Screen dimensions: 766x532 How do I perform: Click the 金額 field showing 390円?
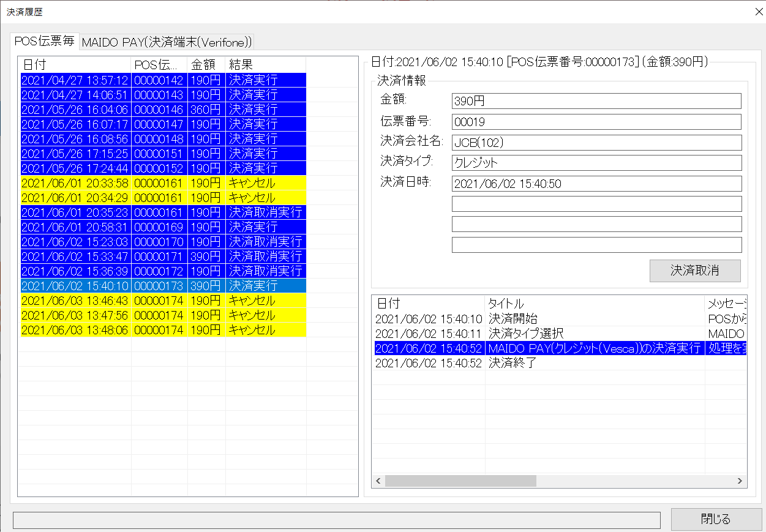[596, 101]
